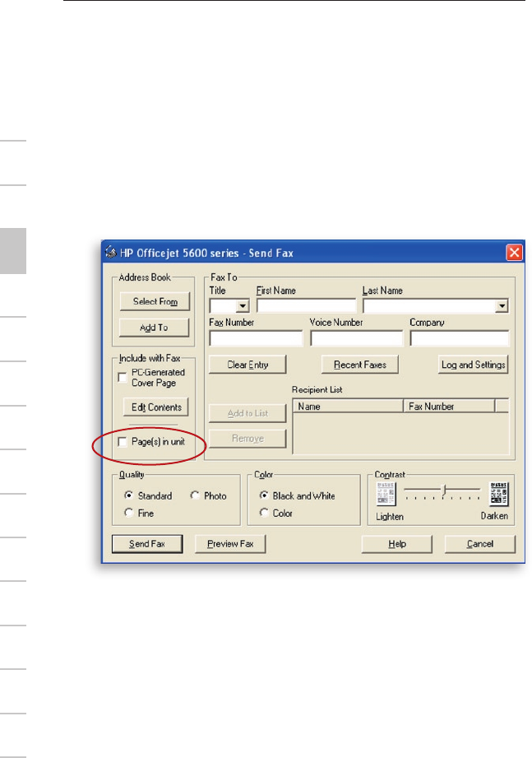
Task: Choose Color fax mode
Action: click(x=264, y=513)
